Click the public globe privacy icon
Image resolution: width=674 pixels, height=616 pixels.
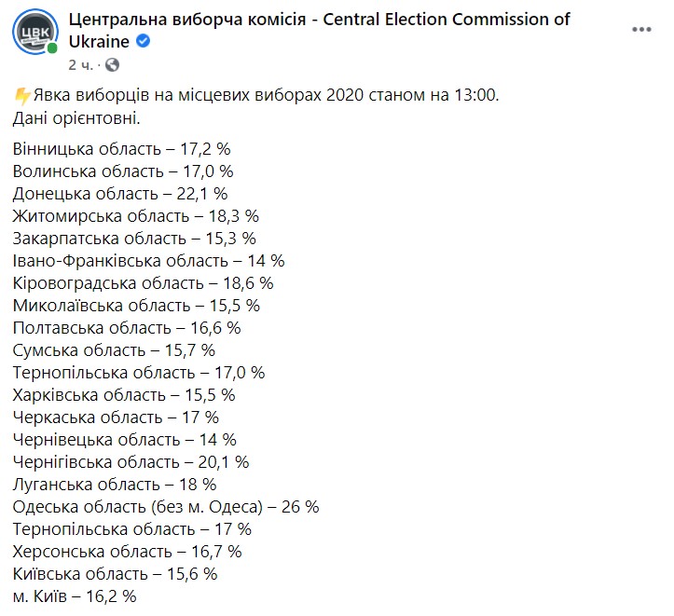[x=113, y=65]
